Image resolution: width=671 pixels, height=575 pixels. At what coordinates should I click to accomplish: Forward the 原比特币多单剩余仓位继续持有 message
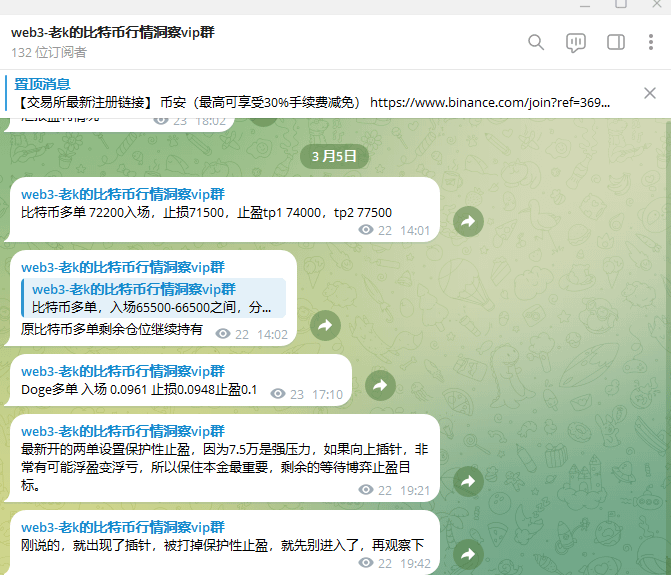325,325
